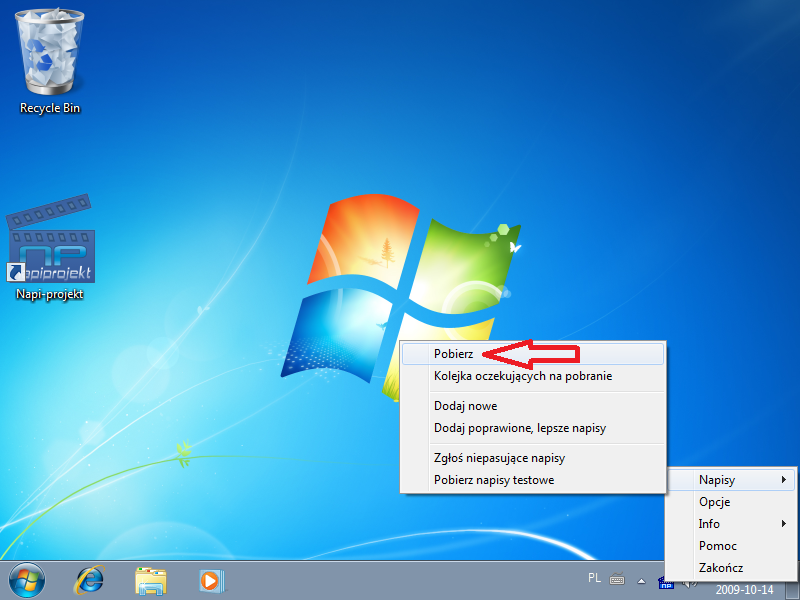
Task: Choose Pomoc from the tray context menu
Action: coord(731,546)
